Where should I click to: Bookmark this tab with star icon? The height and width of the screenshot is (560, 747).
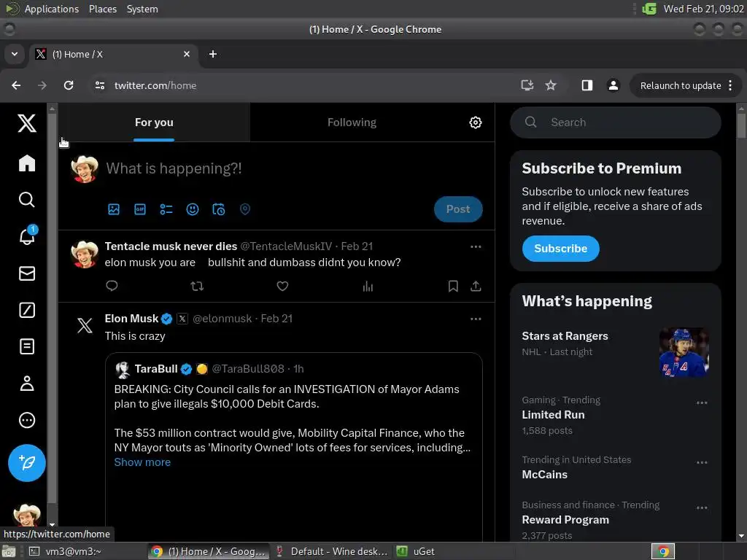(x=551, y=85)
